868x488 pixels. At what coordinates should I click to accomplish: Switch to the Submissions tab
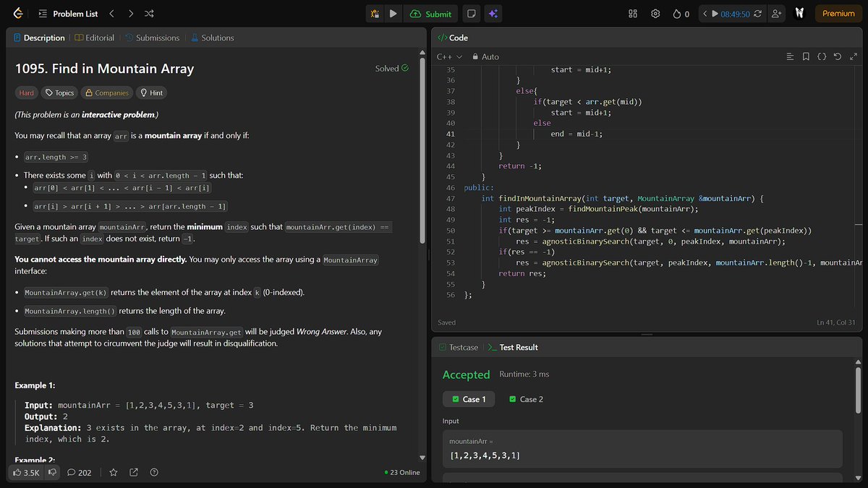(x=152, y=38)
